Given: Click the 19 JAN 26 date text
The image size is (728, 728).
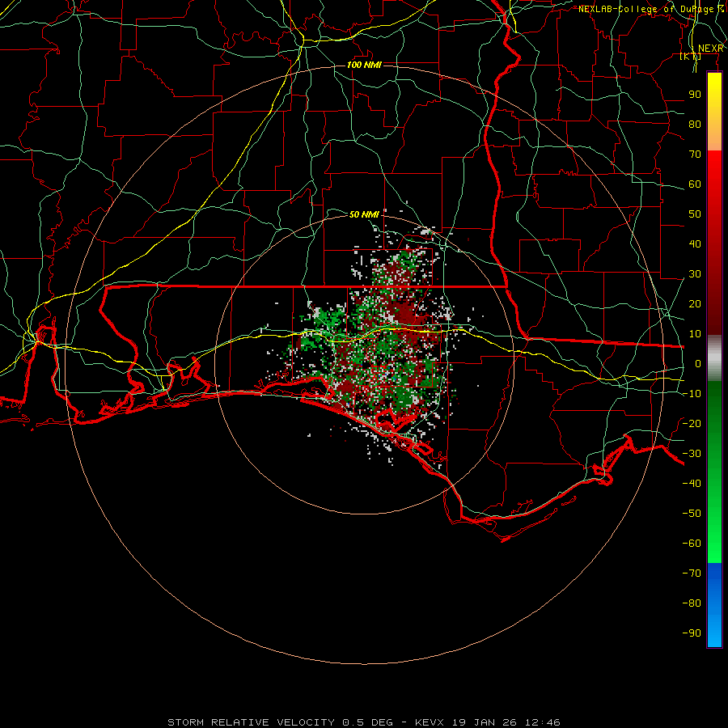Looking at the screenshot, I should (485, 722).
